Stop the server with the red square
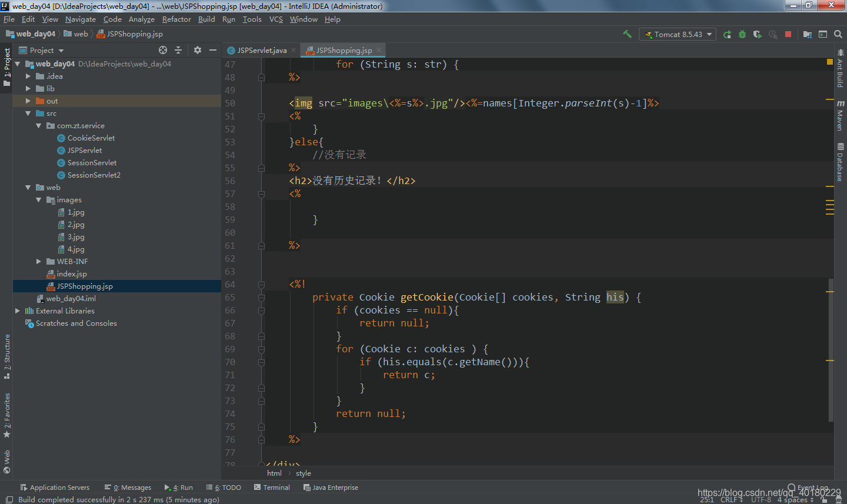This screenshot has width=847, height=504. tap(788, 34)
